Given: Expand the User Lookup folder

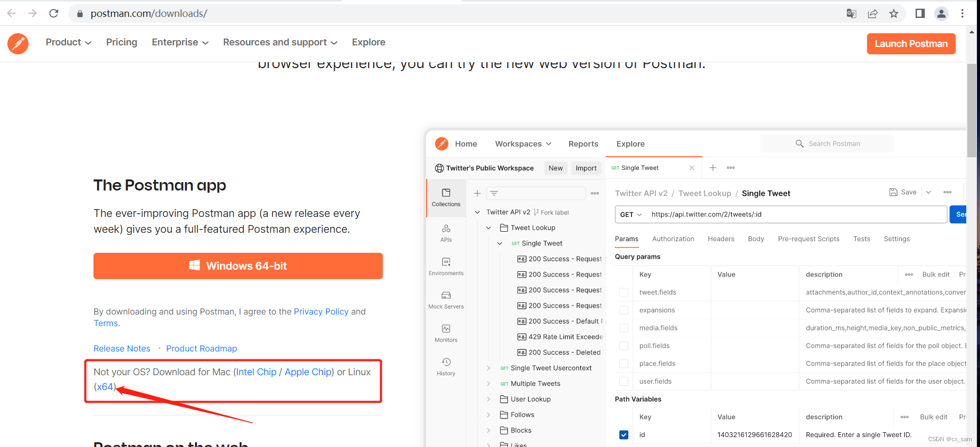Looking at the screenshot, I should click(x=488, y=399).
